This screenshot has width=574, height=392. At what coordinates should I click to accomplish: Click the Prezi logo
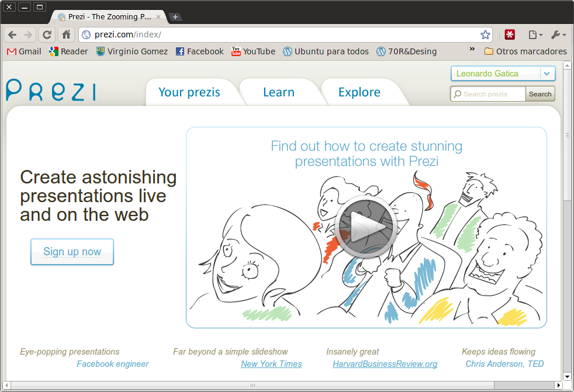tap(51, 90)
